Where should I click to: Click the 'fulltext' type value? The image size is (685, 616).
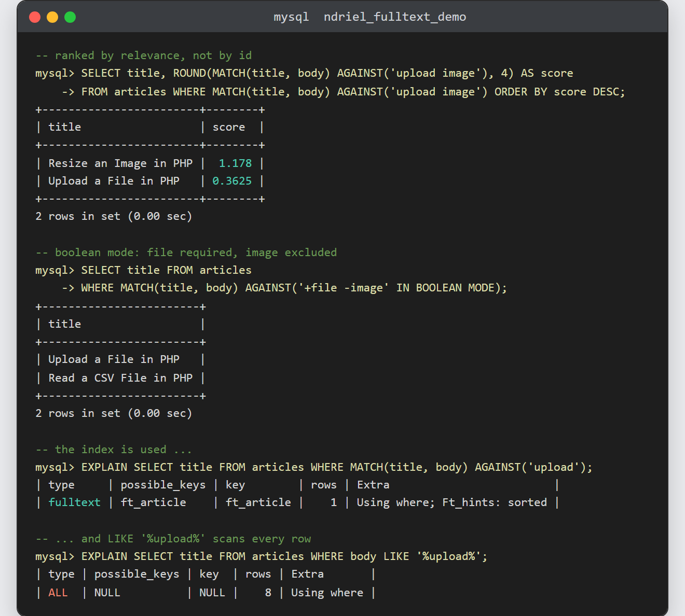74,502
